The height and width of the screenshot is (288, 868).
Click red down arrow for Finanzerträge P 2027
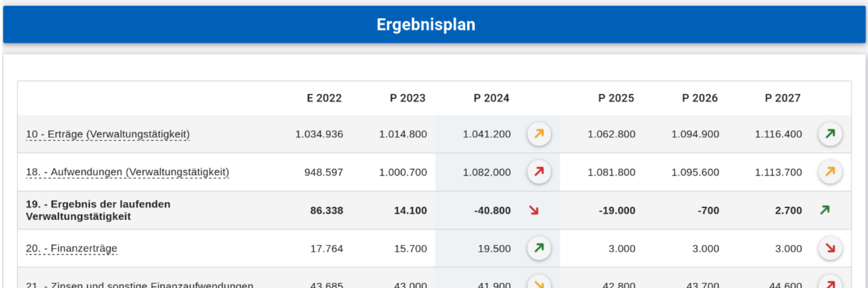830,249
